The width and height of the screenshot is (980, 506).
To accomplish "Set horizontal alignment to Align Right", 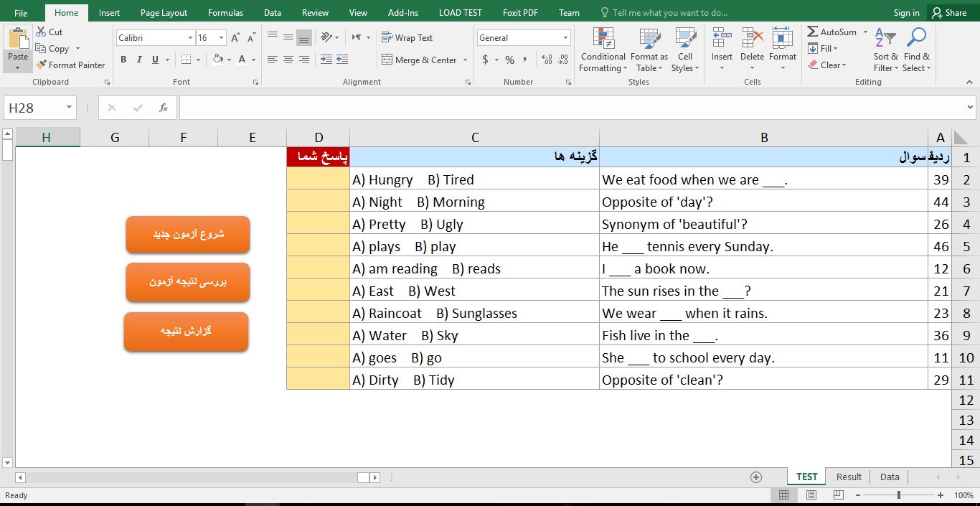I will (x=304, y=60).
